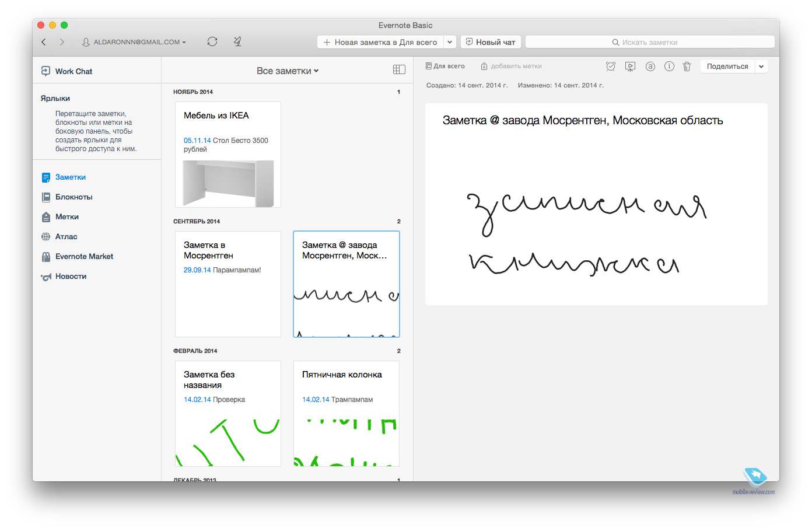The height and width of the screenshot is (528, 812).
Task: Expand the new note notebook dropdown arrow
Action: point(450,42)
